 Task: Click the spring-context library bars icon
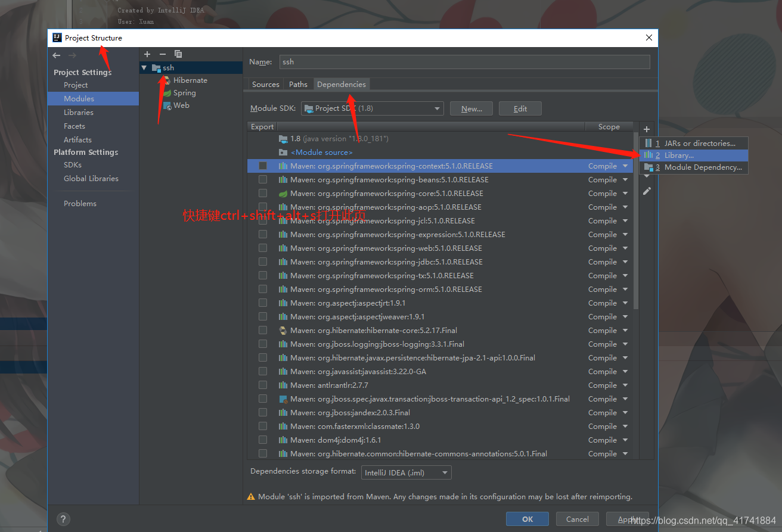283,166
